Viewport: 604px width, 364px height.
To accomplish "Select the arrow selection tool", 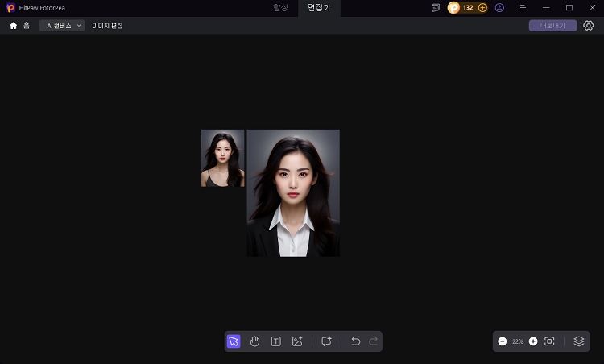I will 234,341.
